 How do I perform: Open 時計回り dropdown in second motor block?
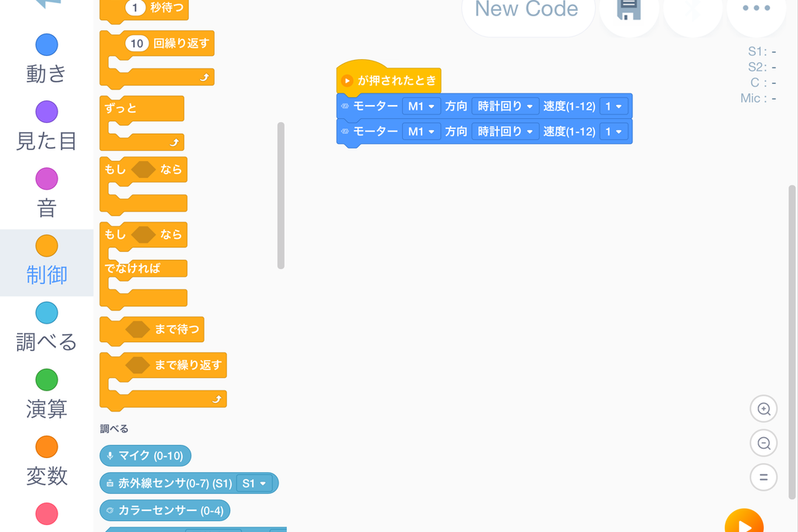point(506,131)
